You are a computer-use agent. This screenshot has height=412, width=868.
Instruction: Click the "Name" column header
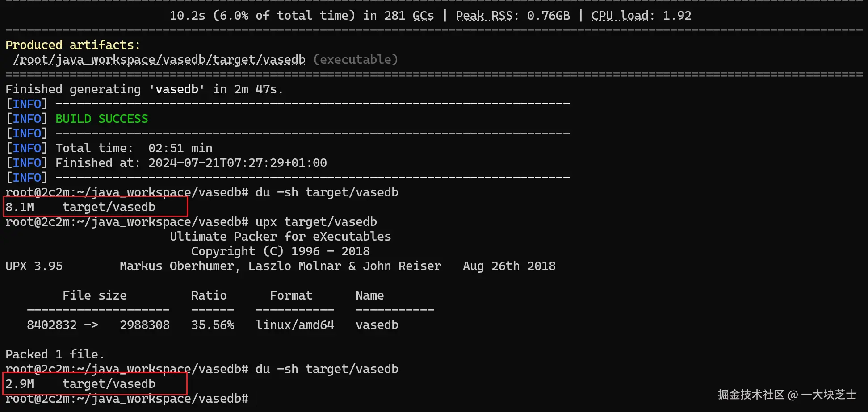click(x=369, y=295)
